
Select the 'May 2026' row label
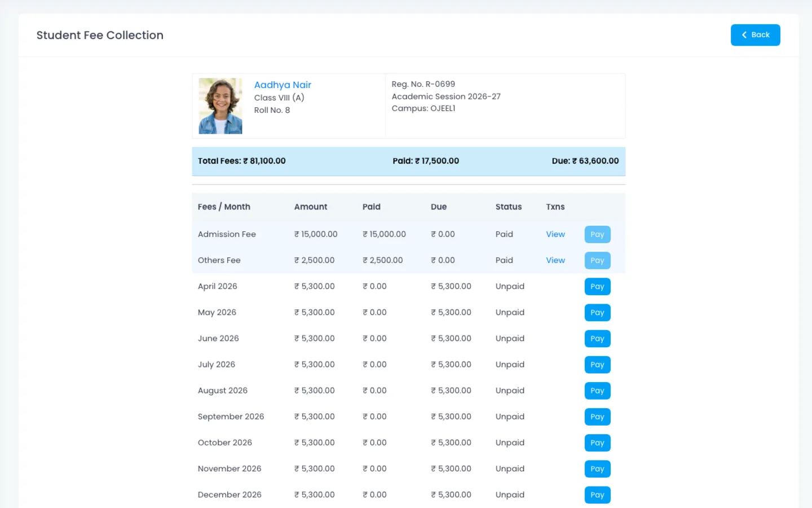[217, 312]
